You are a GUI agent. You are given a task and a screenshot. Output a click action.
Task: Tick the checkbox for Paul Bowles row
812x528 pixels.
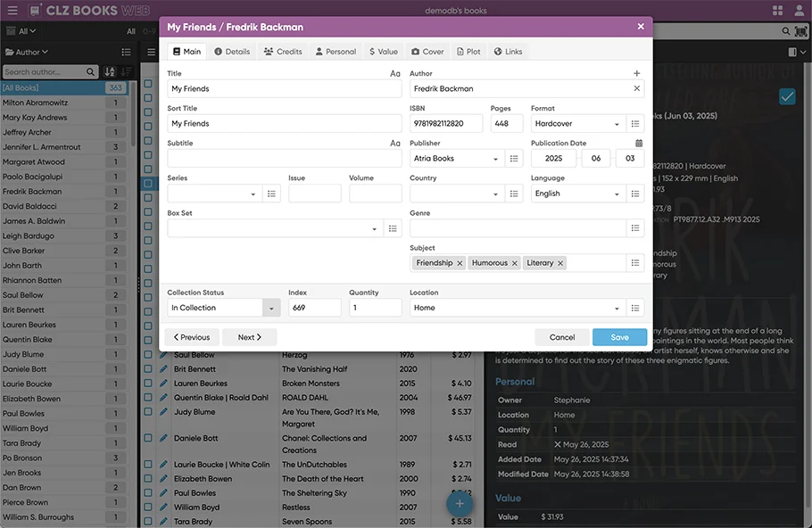pyautogui.click(x=148, y=493)
